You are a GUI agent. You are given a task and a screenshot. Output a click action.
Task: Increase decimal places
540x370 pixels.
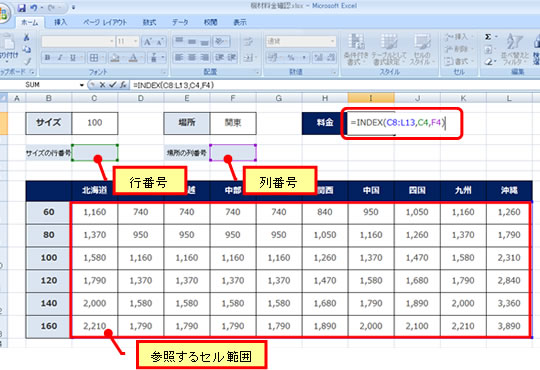point(318,58)
